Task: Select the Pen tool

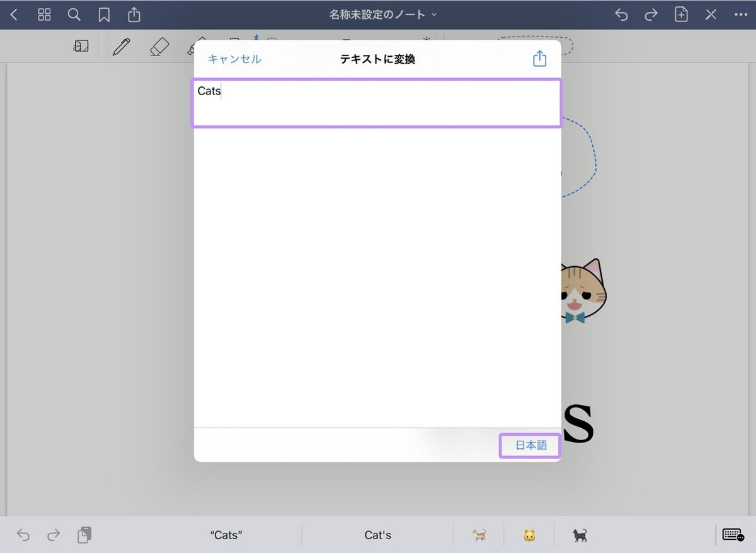Action: point(122,45)
